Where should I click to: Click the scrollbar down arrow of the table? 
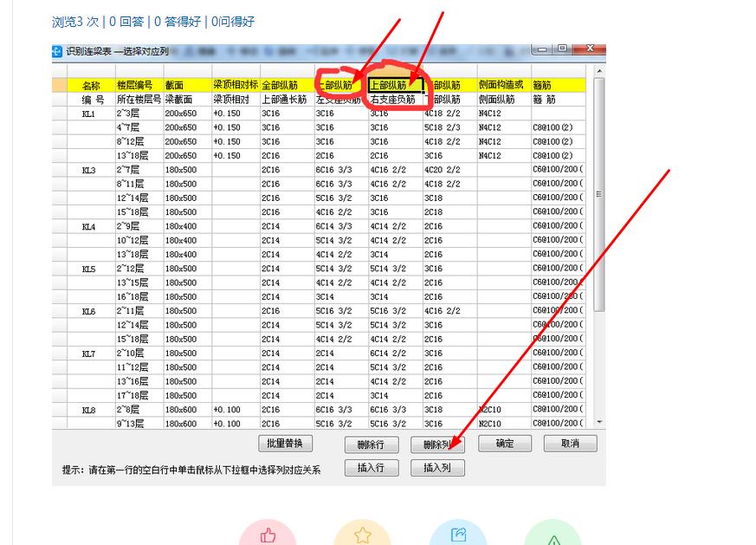pos(599,422)
